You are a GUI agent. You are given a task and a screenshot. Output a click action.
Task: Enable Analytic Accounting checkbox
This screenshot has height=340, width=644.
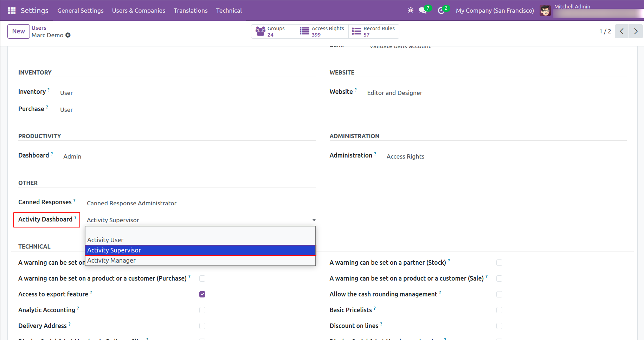click(202, 310)
